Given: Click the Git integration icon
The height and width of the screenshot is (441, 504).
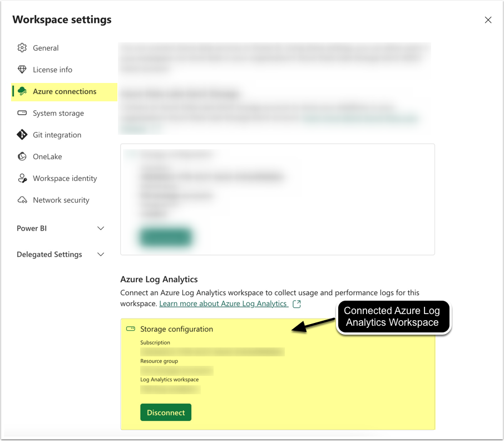Looking at the screenshot, I should pos(22,135).
